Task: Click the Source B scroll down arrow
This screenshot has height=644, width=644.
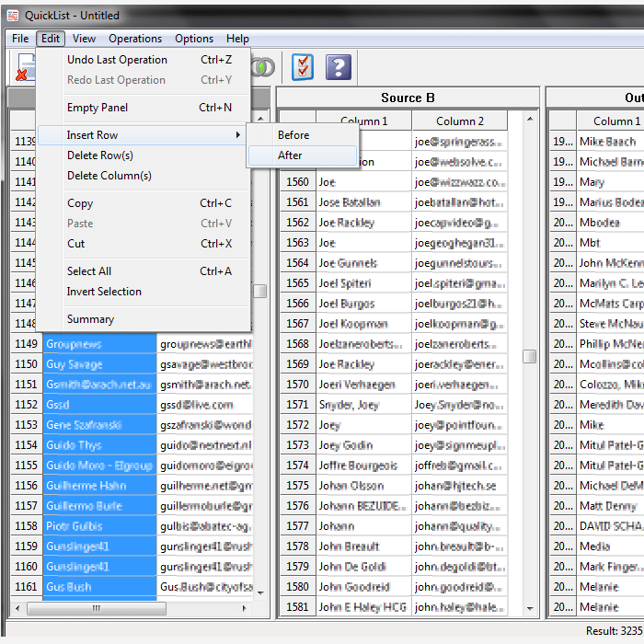Action: coord(530,608)
